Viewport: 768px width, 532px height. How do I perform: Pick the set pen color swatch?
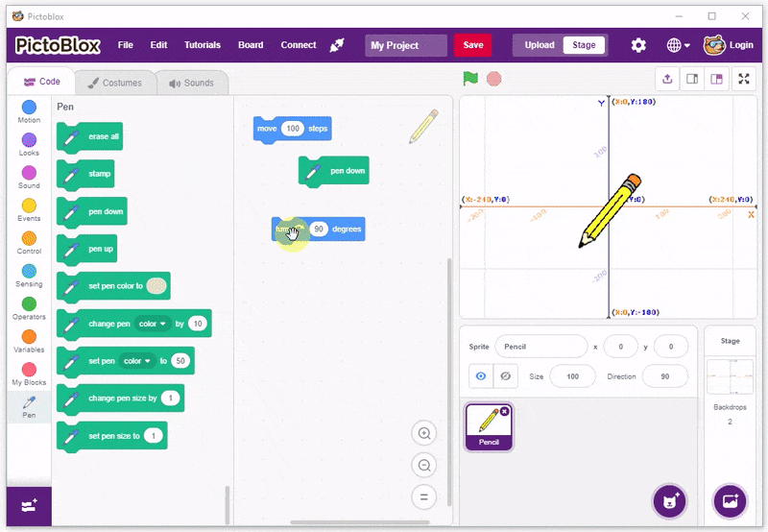[x=156, y=285]
